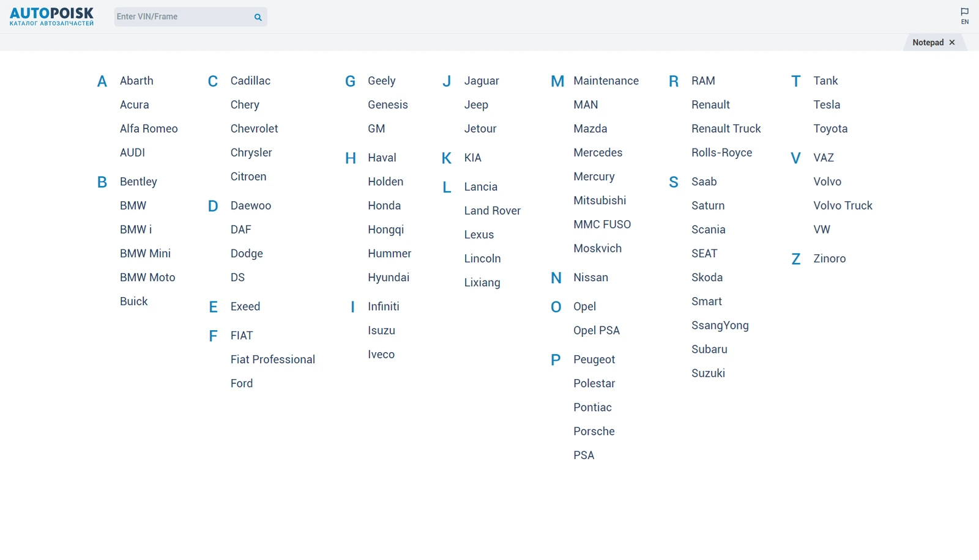Choose the Hyundai brand

[389, 278]
